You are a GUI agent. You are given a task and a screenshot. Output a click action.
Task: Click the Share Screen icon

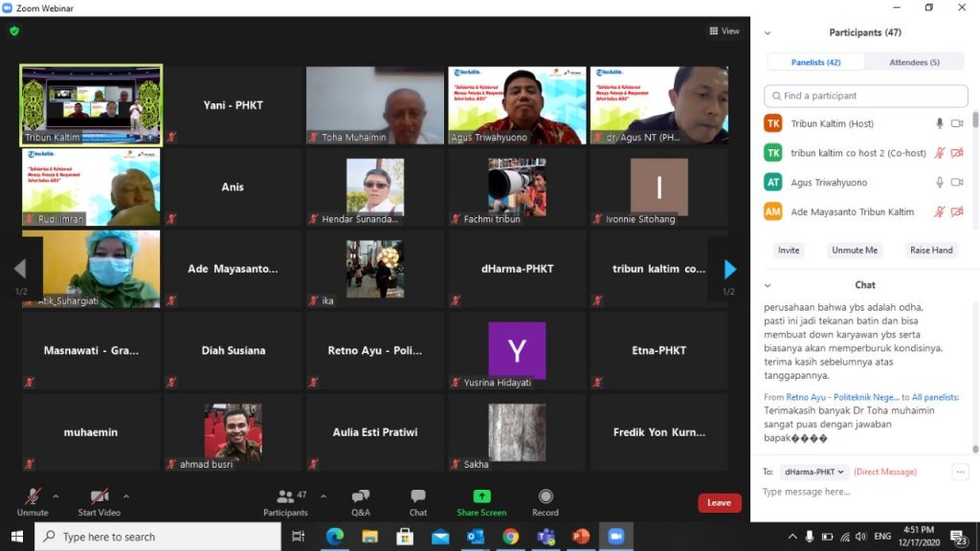point(481,501)
